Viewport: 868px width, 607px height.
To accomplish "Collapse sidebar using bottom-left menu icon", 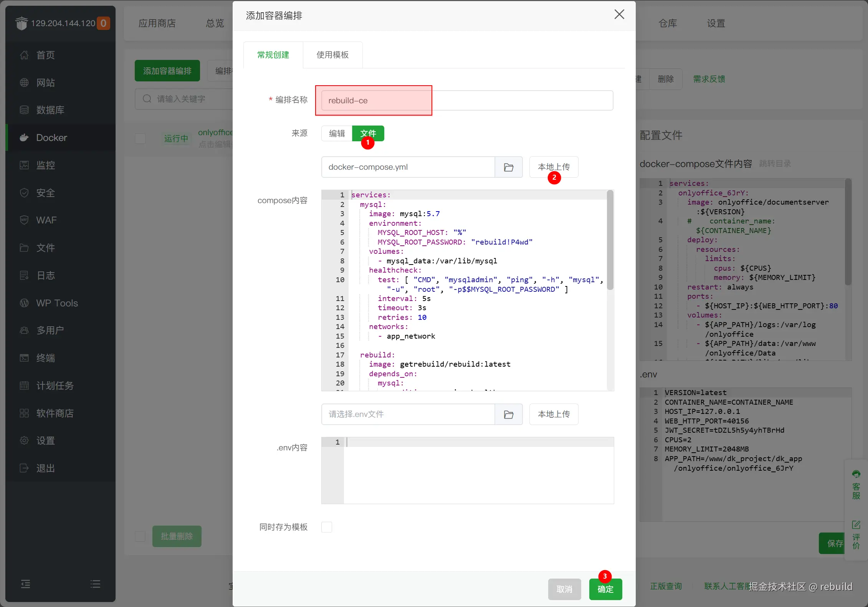I will coord(25,584).
